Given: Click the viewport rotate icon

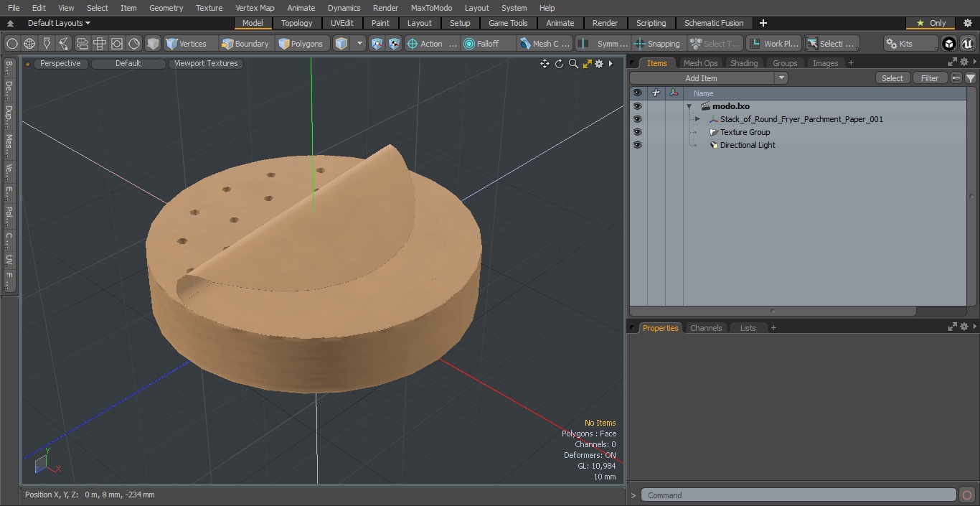Looking at the screenshot, I should [x=559, y=64].
